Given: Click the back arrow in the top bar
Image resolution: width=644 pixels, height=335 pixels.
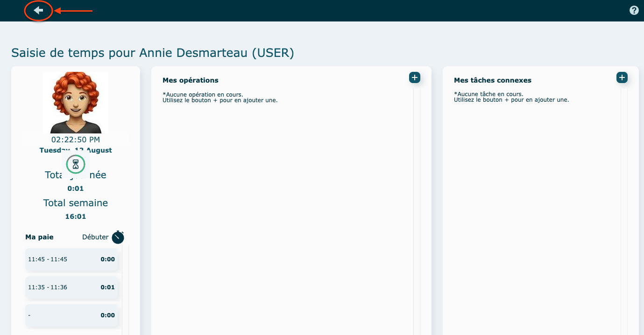Looking at the screenshot, I should [38, 10].
